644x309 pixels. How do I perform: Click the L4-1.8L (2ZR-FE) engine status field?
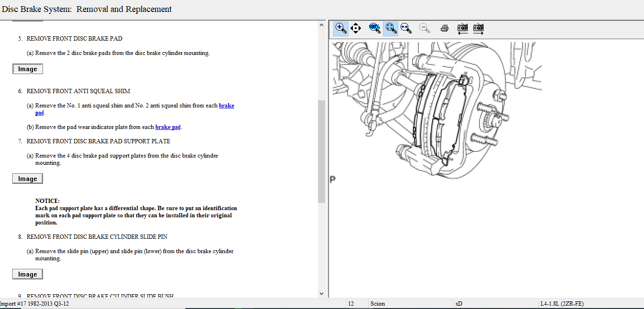562,304
